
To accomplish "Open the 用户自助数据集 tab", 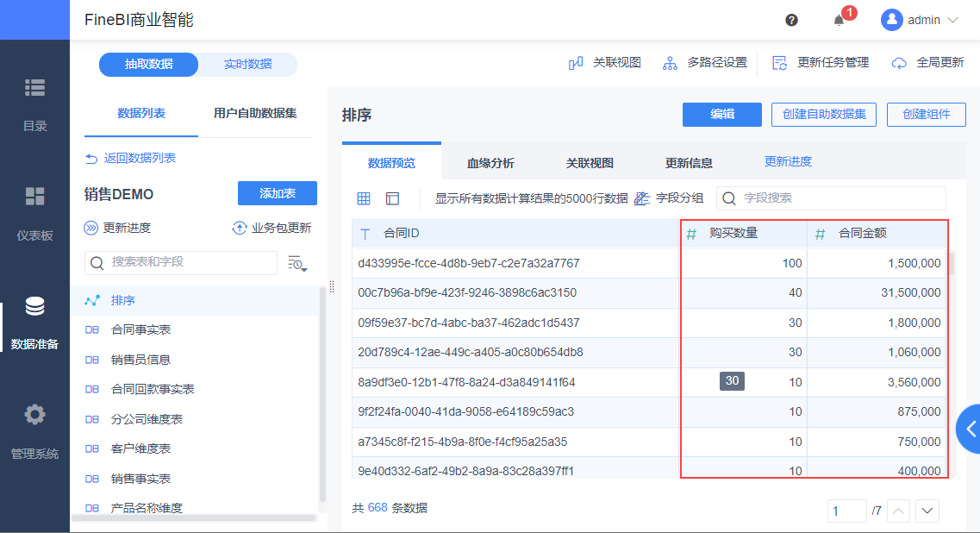I will pyautogui.click(x=255, y=113).
